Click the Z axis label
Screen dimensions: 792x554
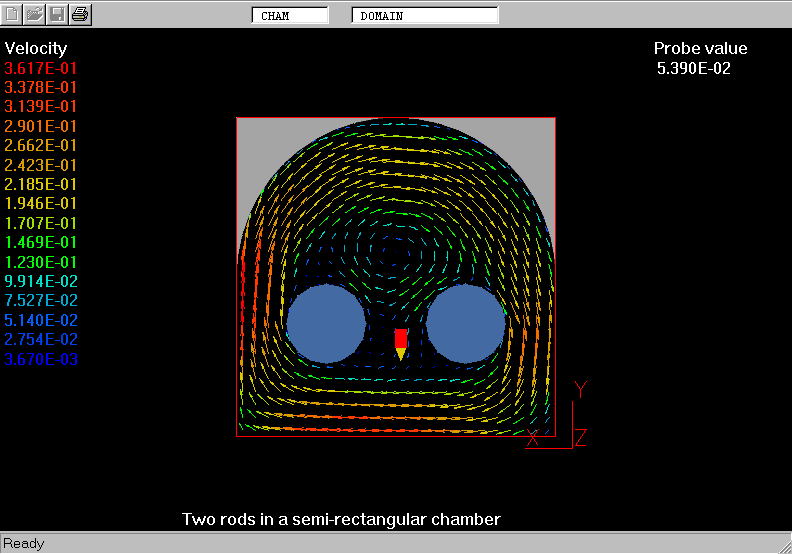tap(580, 437)
